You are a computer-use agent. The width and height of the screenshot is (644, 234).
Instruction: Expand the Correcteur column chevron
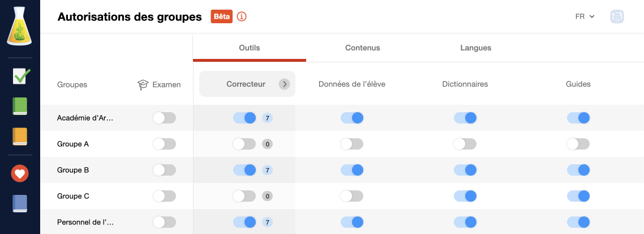pyautogui.click(x=284, y=84)
